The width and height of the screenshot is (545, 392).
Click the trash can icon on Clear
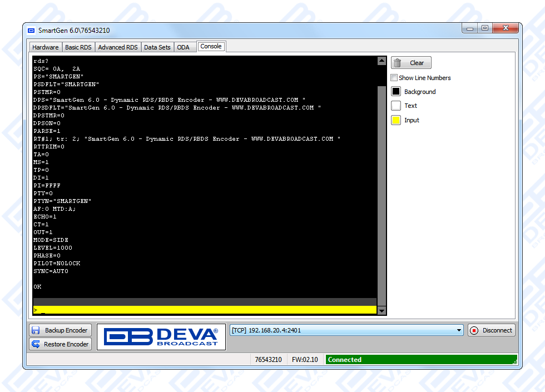398,63
